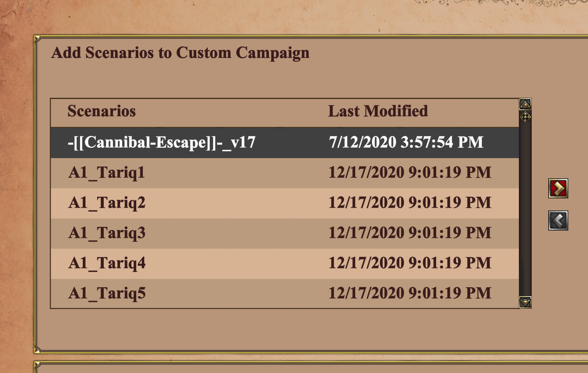Choose the A1_Tariq2 scenario
Viewport: 588px width, 373px height.
(107, 203)
